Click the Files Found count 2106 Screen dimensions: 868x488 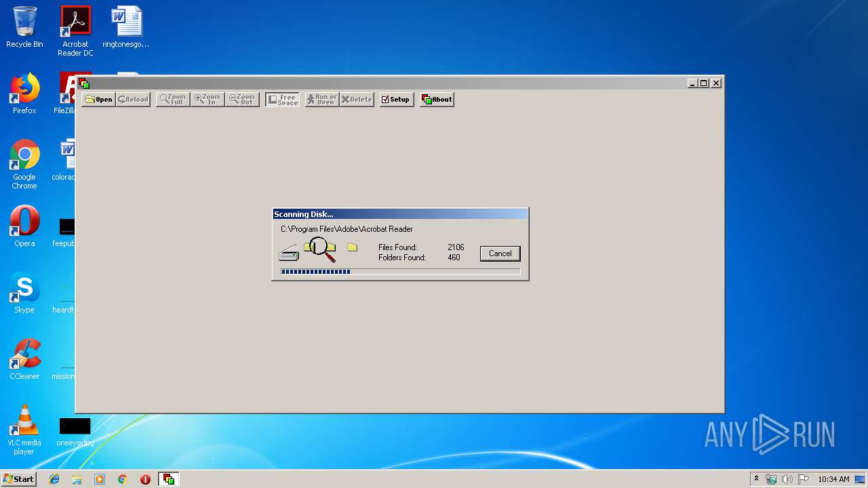[456, 247]
